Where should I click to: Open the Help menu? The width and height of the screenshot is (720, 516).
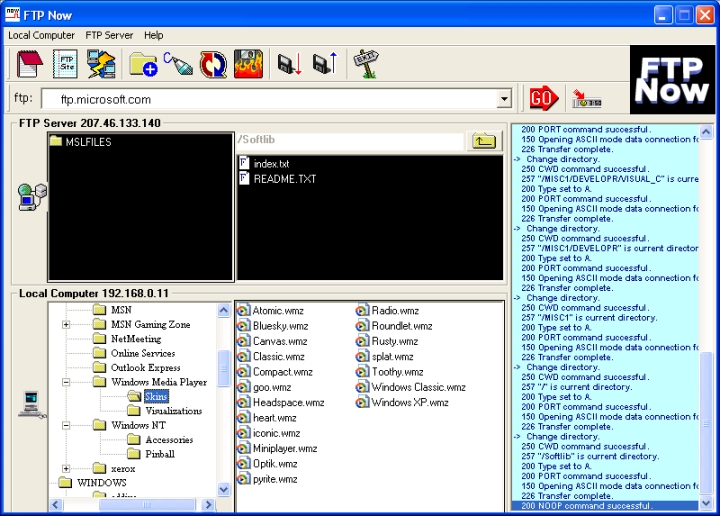(153, 35)
